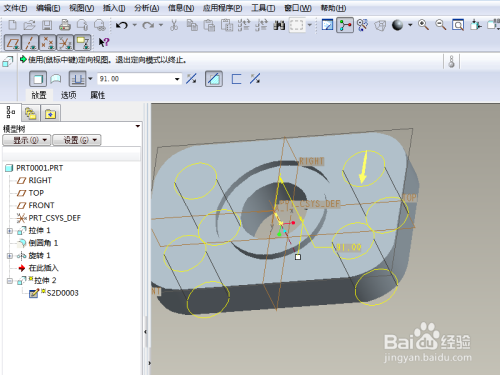Open 插入(I) menu
Viewport: 500px width, 375px height.
coord(114,8)
